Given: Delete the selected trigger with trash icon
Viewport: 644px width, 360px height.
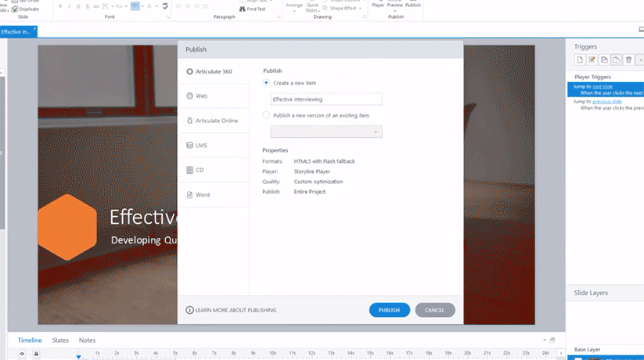Looking at the screenshot, I should (x=628, y=60).
